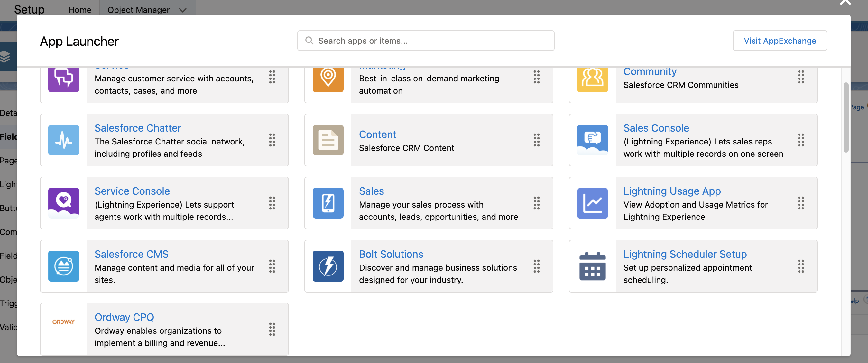The image size is (868, 363).
Task: Open the Salesforce CMS app link
Action: pyautogui.click(x=131, y=254)
